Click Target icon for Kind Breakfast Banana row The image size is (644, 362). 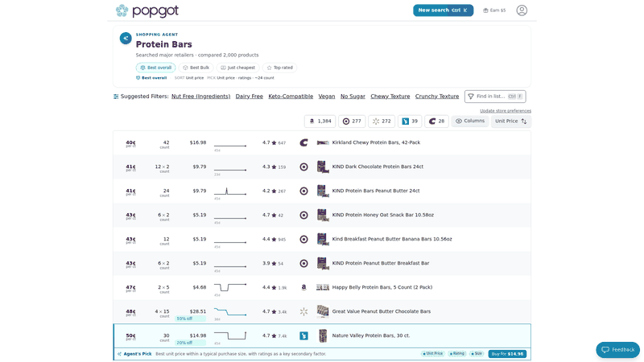point(303,239)
